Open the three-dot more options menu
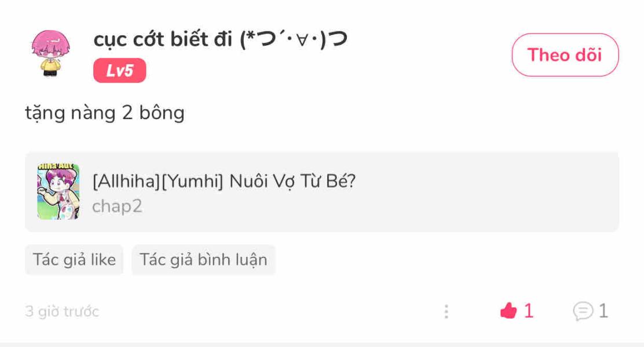 [x=447, y=311]
